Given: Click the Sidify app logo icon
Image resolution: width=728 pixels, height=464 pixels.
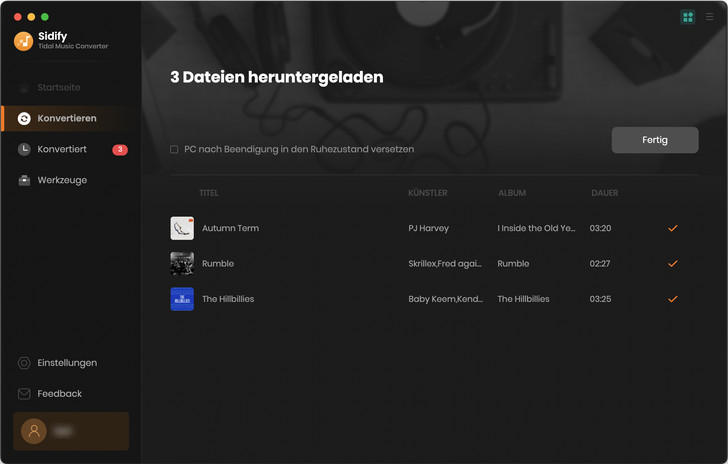Looking at the screenshot, I should click(x=23, y=41).
